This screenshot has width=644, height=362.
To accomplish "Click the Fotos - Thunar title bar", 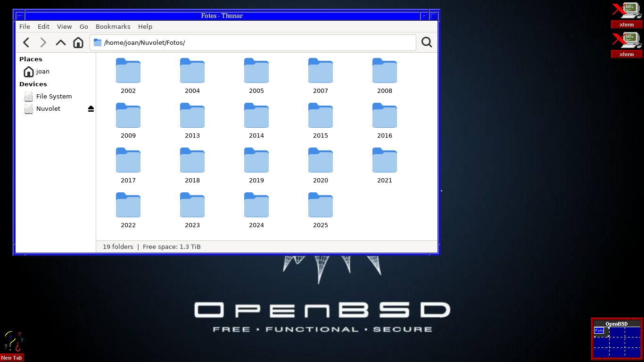I will (x=222, y=16).
